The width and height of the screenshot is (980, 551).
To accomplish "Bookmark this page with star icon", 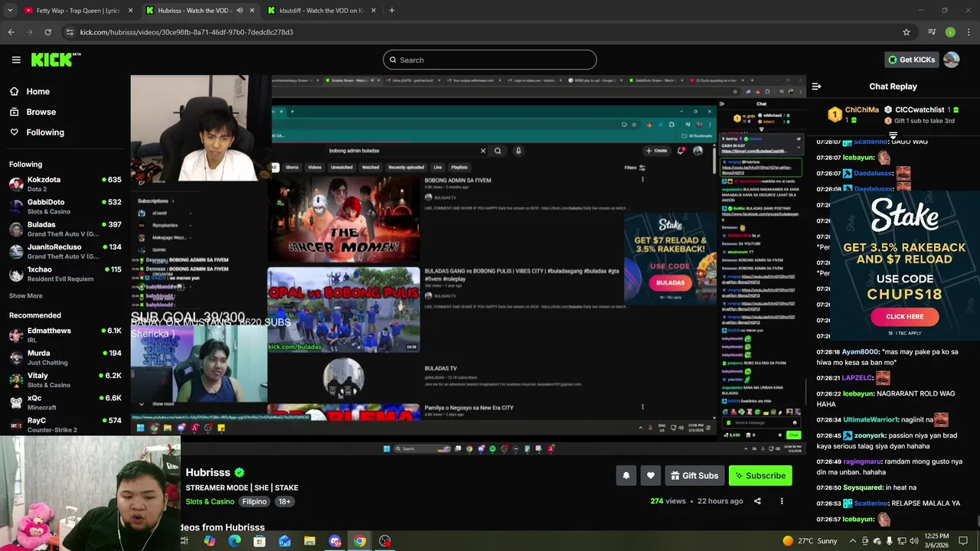I will [906, 32].
